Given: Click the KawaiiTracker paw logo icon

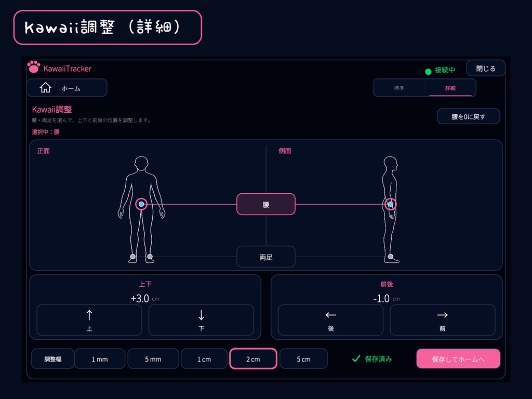Looking at the screenshot, I should pos(34,67).
